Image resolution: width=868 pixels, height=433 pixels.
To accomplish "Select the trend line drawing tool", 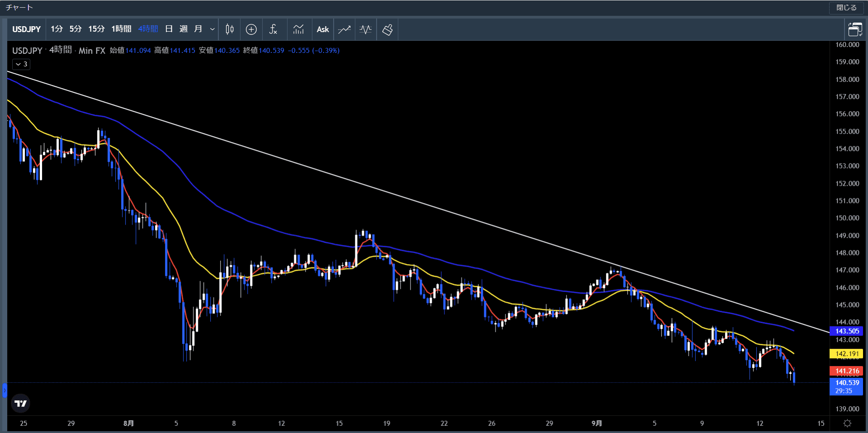I will pos(344,29).
